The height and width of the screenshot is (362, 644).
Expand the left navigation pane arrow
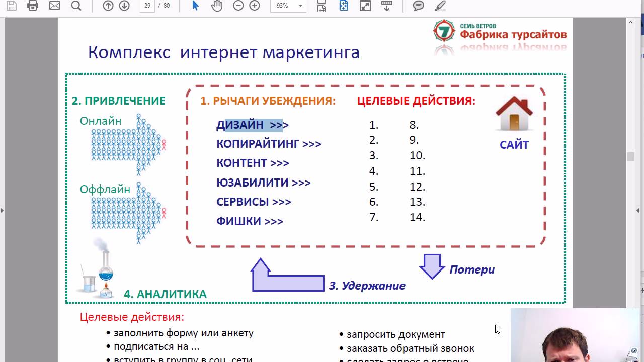(x=2, y=210)
